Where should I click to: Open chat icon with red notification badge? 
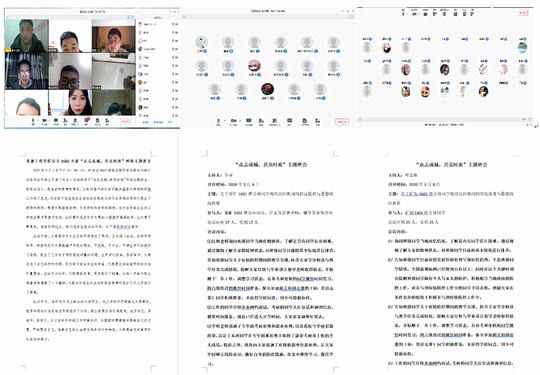pos(87,121)
